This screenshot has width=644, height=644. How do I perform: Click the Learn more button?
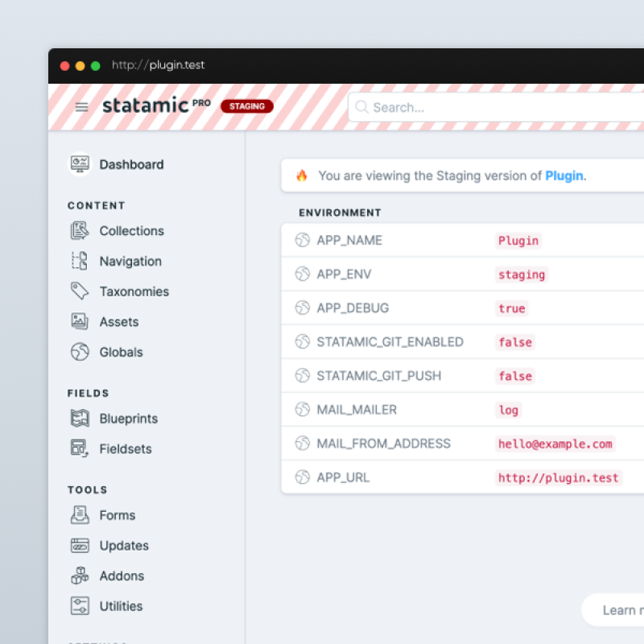point(613,610)
